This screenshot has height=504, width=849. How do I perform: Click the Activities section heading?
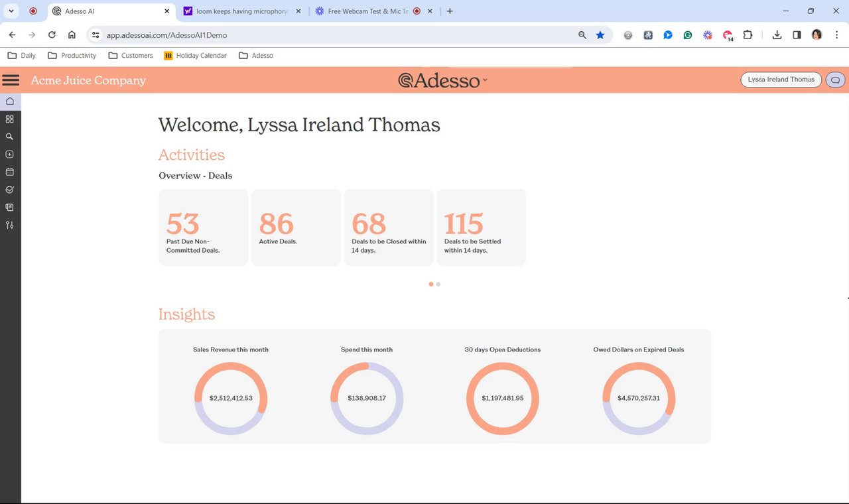coord(192,155)
